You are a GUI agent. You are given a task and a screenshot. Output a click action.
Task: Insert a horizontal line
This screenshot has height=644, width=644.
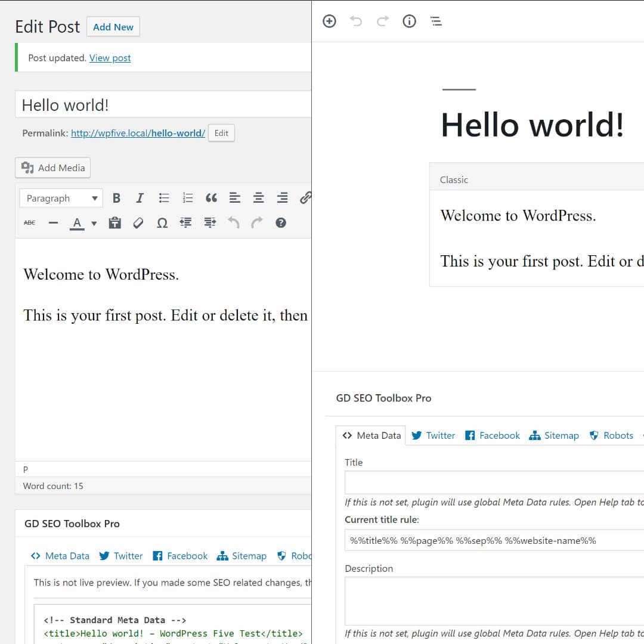54,222
